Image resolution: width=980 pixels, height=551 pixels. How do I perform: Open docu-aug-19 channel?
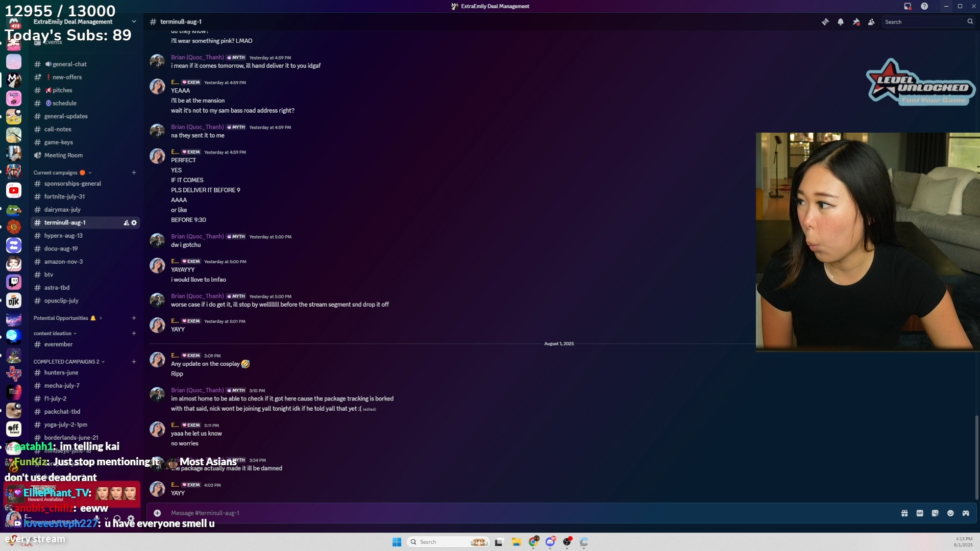coord(85,249)
